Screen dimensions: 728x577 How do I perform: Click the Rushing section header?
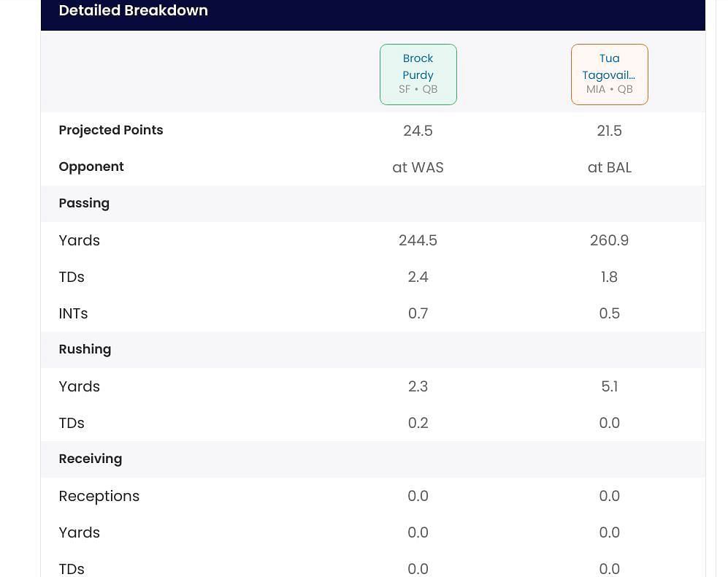[x=85, y=349]
